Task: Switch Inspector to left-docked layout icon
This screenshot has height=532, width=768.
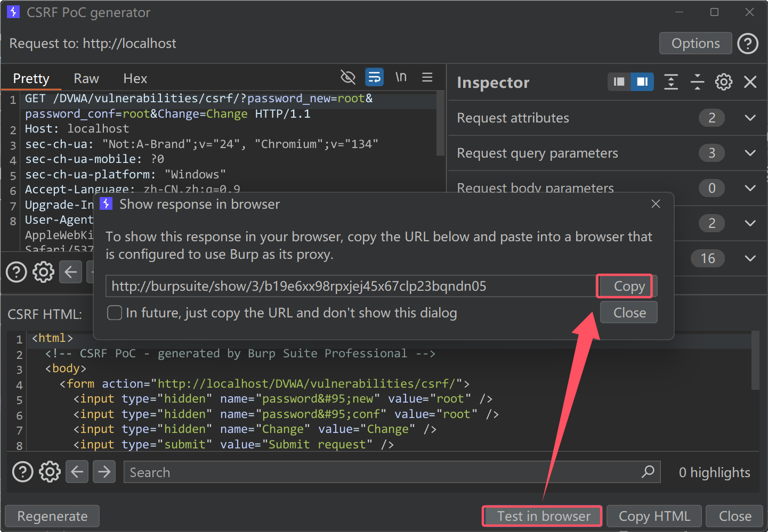Action: pyautogui.click(x=619, y=82)
